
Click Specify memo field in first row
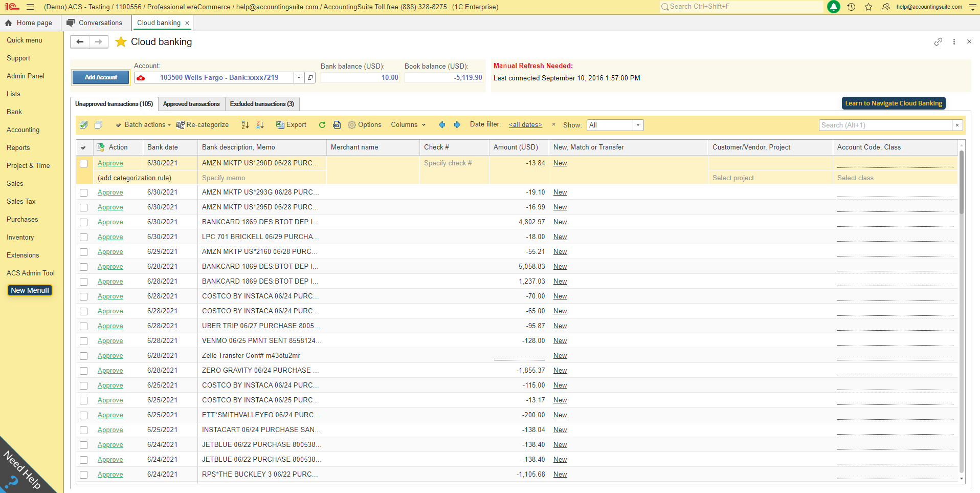[262, 178]
